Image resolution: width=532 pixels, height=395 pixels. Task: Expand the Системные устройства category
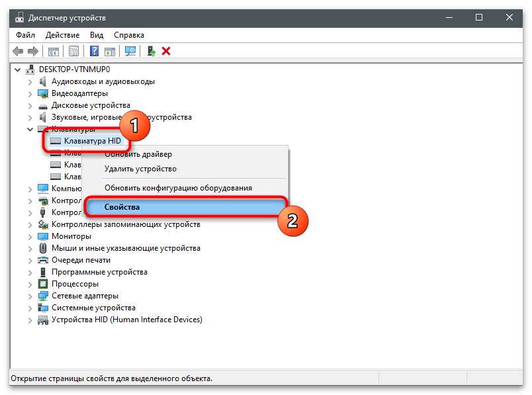click(30, 308)
